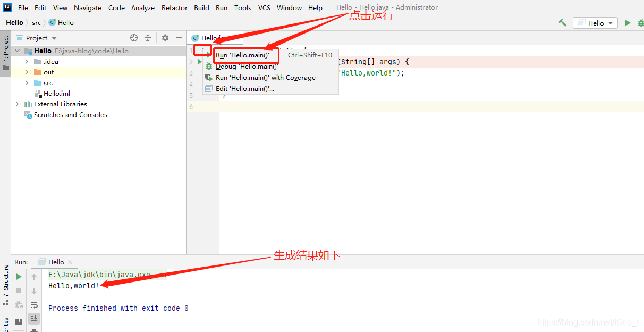The height and width of the screenshot is (332, 644).
Task: Click the bug icon next to Debug 'Hello.main()'
Action: (x=209, y=67)
